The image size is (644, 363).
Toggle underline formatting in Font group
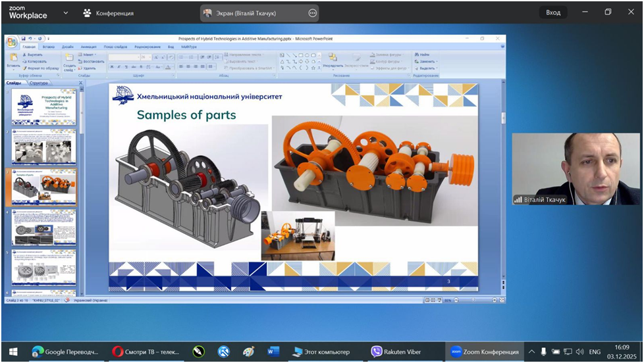(x=124, y=67)
